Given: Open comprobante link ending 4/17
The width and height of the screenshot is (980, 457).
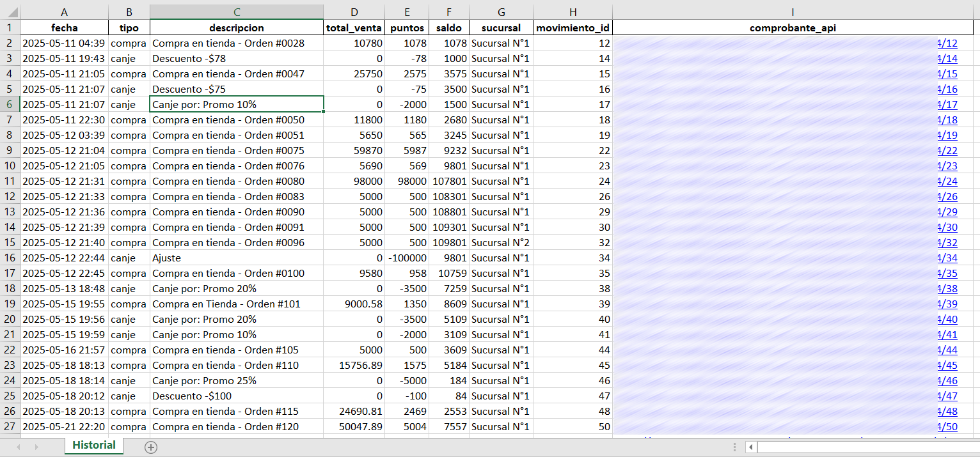Looking at the screenshot, I should (947, 105).
